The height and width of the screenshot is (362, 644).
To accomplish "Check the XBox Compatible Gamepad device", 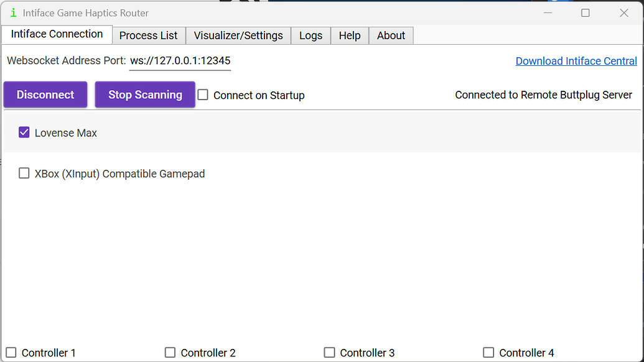I will (24, 174).
